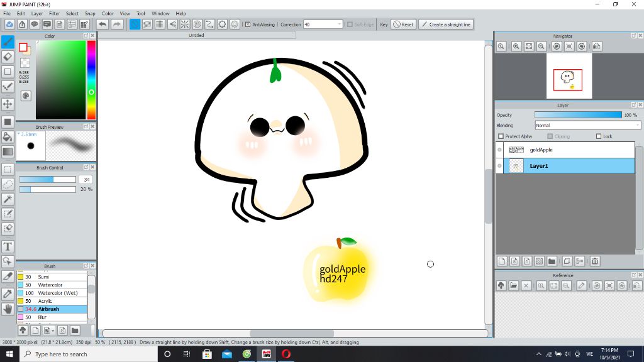Float the Color panel with its undock icon
This screenshot has height=362, width=644.
pyautogui.click(x=86, y=36)
